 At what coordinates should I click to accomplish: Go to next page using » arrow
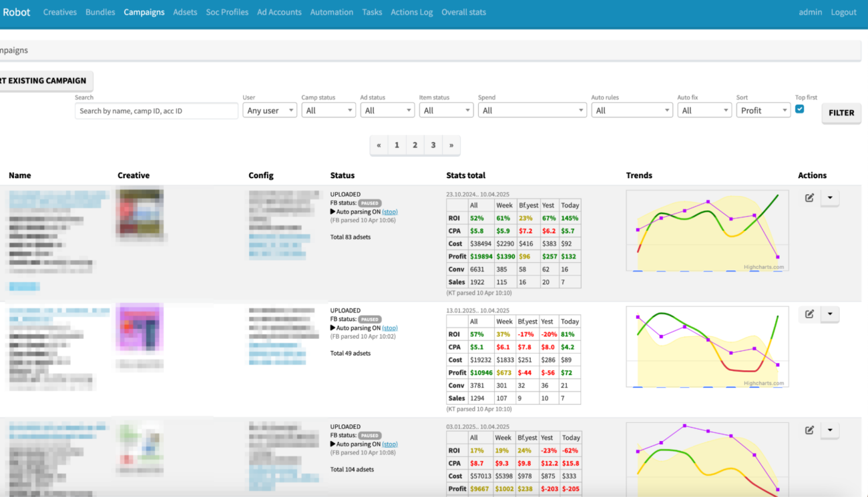pos(451,145)
